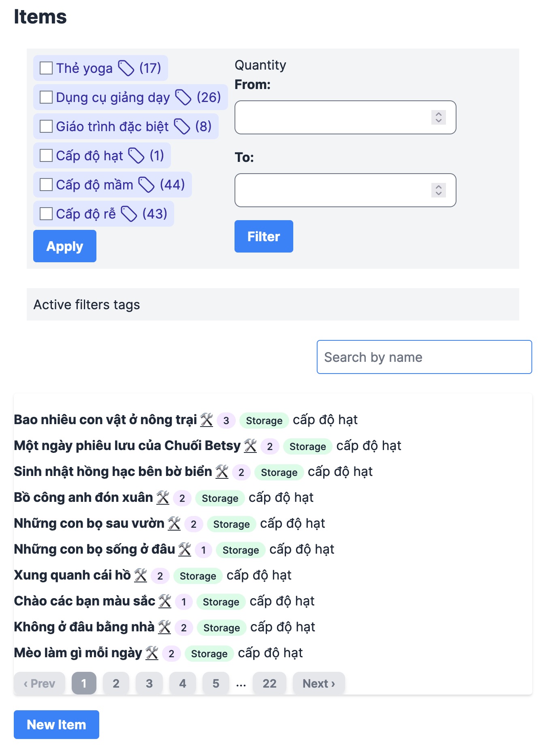
Task: Go to the Next page of items
Action: click(318, 684)
